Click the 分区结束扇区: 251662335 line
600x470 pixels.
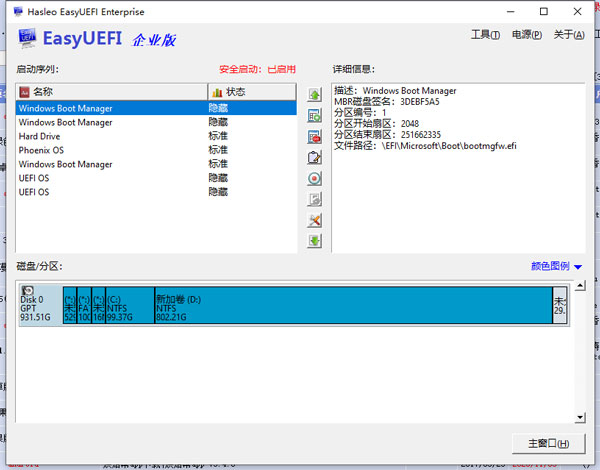[x=387, y=135]
